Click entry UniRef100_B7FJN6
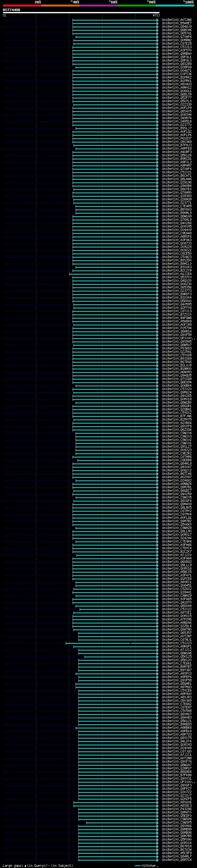Screen dimensions: 197x868 tap(177, 416)
